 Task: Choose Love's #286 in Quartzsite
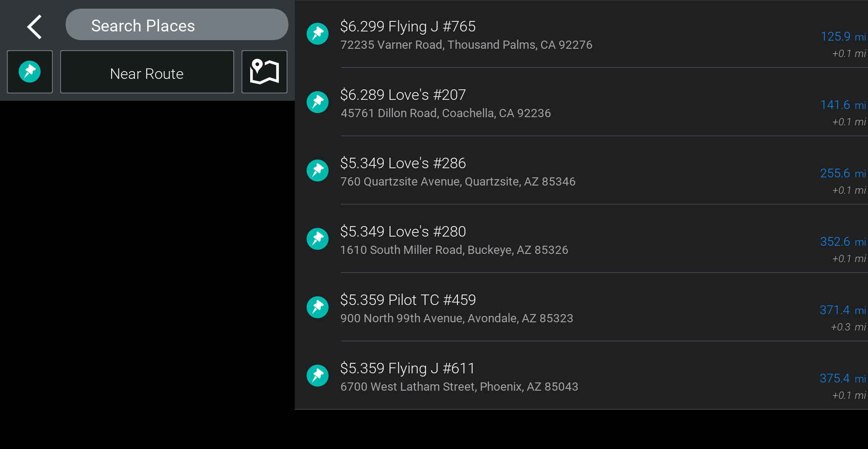point(403,163)
